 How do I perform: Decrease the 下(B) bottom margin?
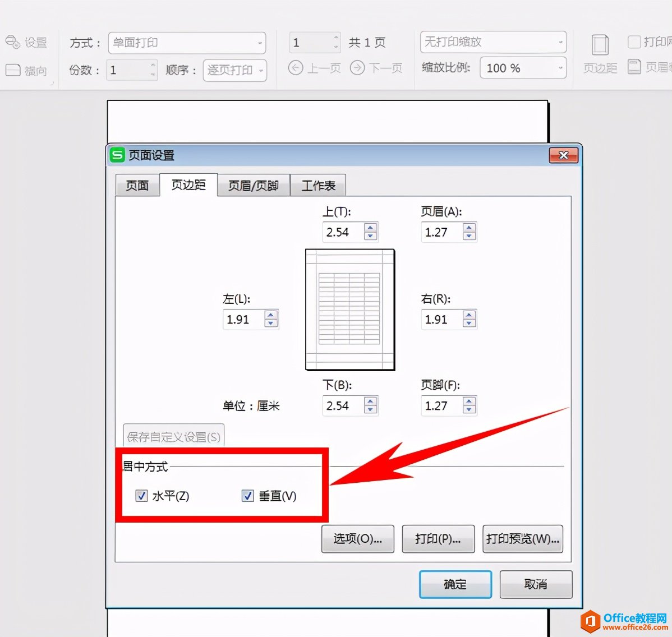(370, 409)
